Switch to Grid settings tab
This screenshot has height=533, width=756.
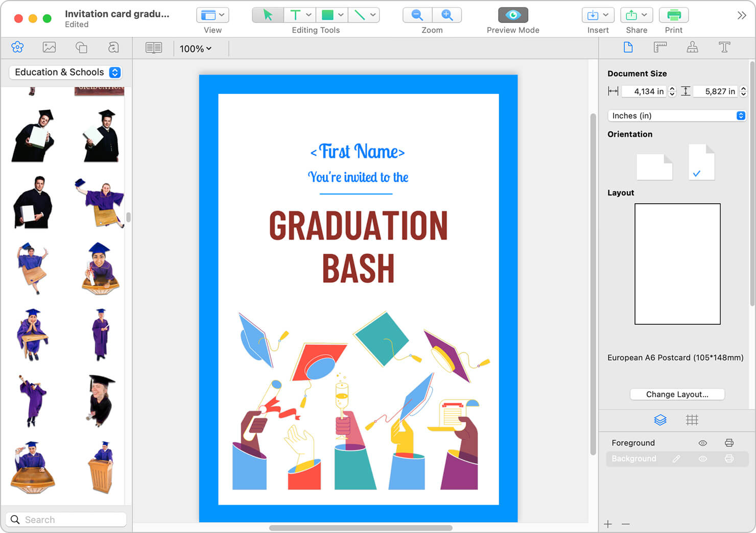click(692, 420)
